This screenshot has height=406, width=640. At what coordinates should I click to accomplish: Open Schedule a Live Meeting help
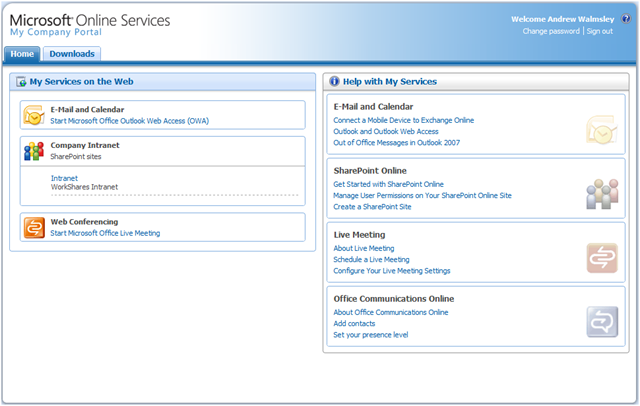pos(371,260)
